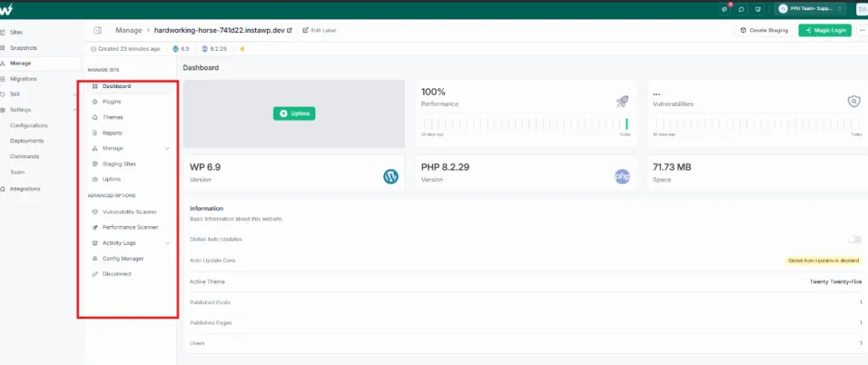
Task: Open the chat bubble icon in header
Action: pyautogui.click(x=741, y=8)
